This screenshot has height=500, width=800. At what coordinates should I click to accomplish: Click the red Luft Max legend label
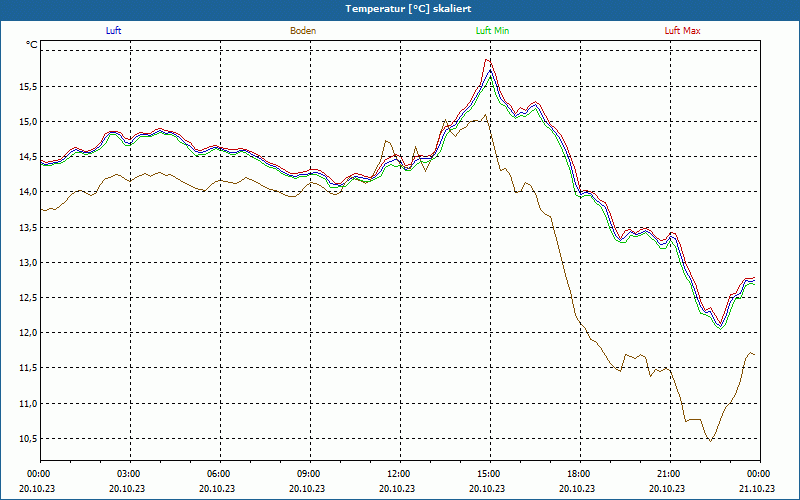[682, 31]
